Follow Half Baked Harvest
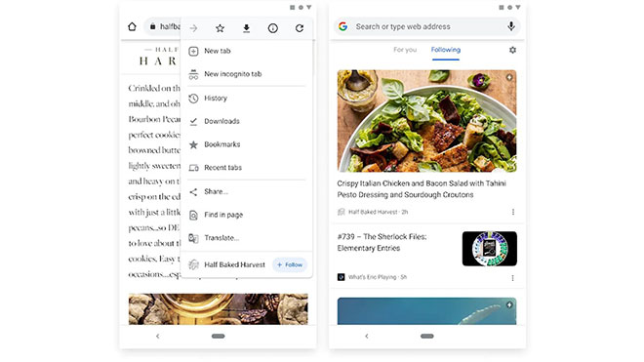The image size is (644, 362). [290, 265]
